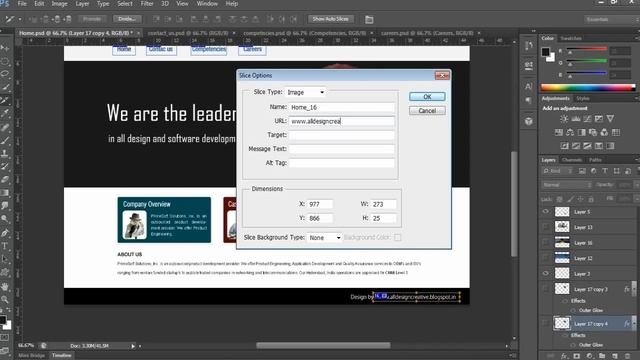Add an Exposure adjustment
Screen dimensions: 640x360
click(x=599, y=119)
